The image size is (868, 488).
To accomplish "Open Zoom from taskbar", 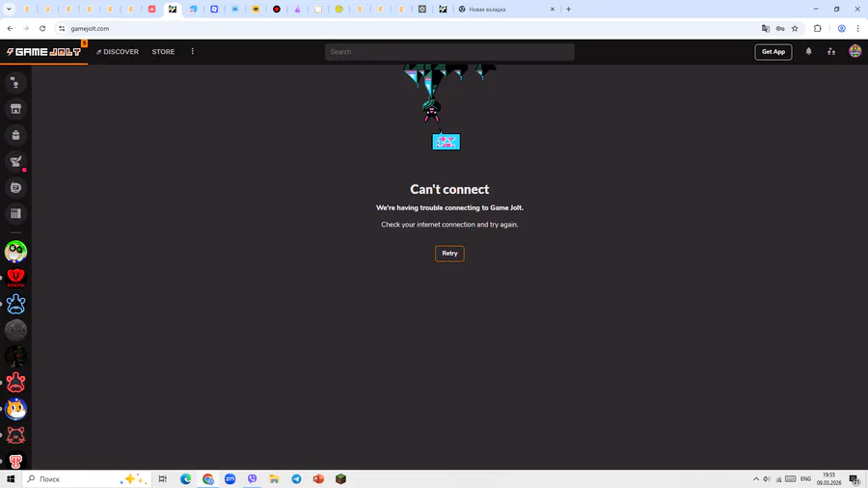I will click(230, 478).
